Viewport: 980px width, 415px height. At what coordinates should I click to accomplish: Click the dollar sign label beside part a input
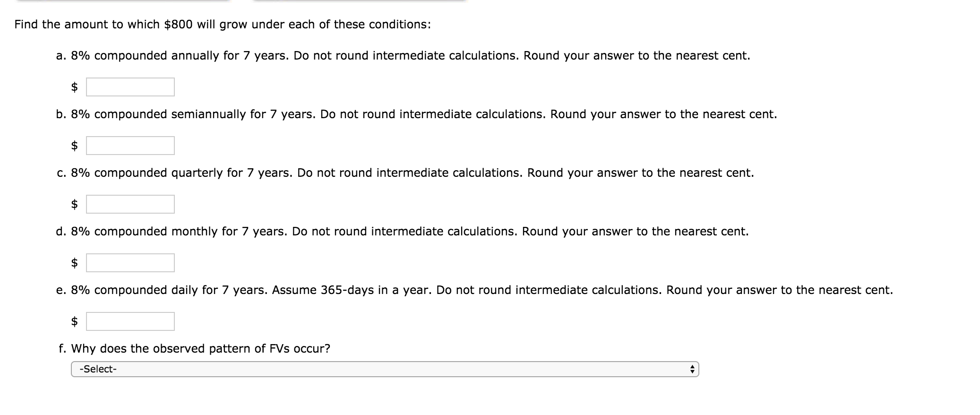coord(75,87)
